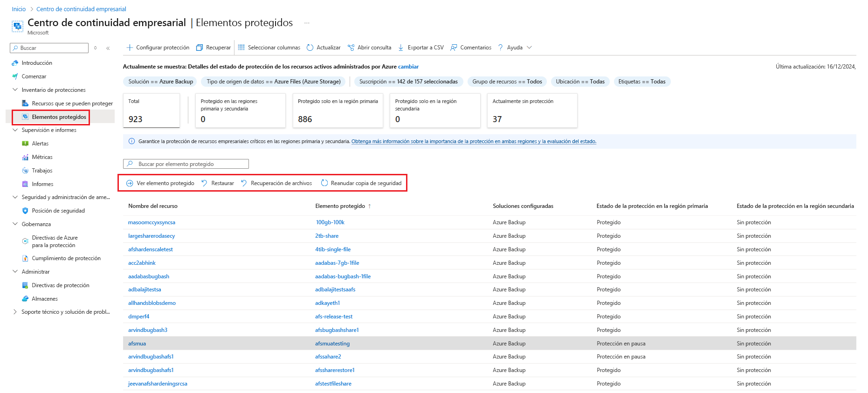Click the Almacenes cloud icon
Screen dimensions: 868x393
[25, 299]
